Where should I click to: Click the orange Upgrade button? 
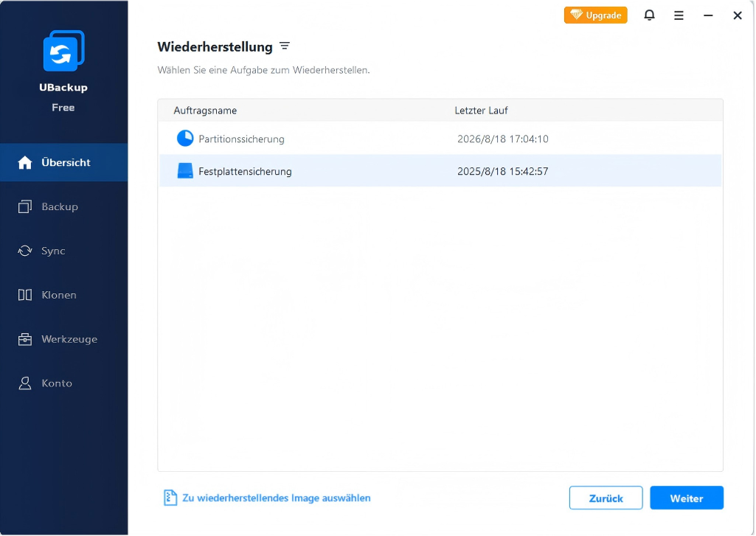tap(595, 15)
